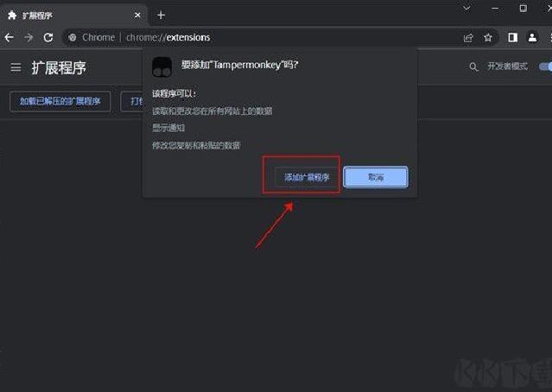
Task: Open the share icon in address bar
Action: [468, 38]
